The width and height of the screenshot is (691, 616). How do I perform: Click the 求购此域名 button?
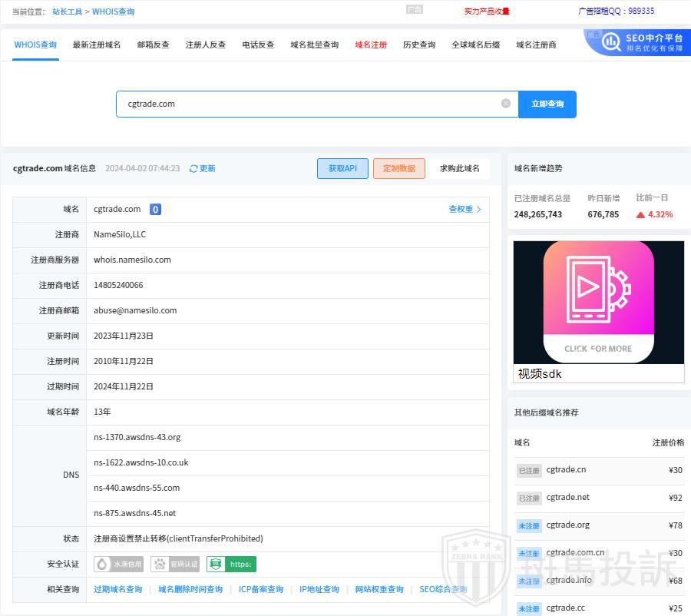point(459,168)
